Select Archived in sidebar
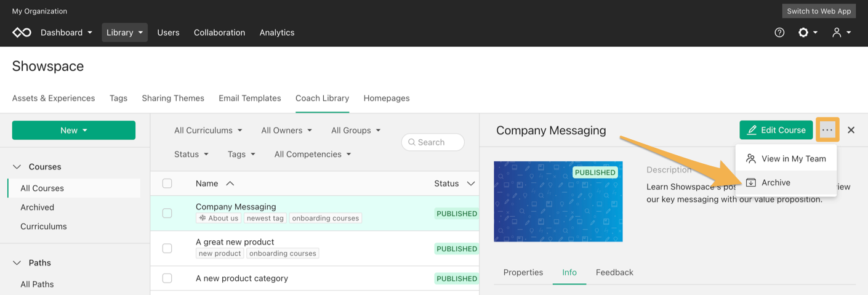Viewport: 868px width, 295px height. (x=37, y=208)
